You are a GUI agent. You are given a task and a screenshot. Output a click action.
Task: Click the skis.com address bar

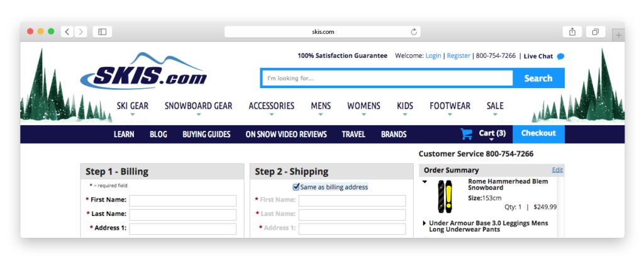tap(323, 31)
